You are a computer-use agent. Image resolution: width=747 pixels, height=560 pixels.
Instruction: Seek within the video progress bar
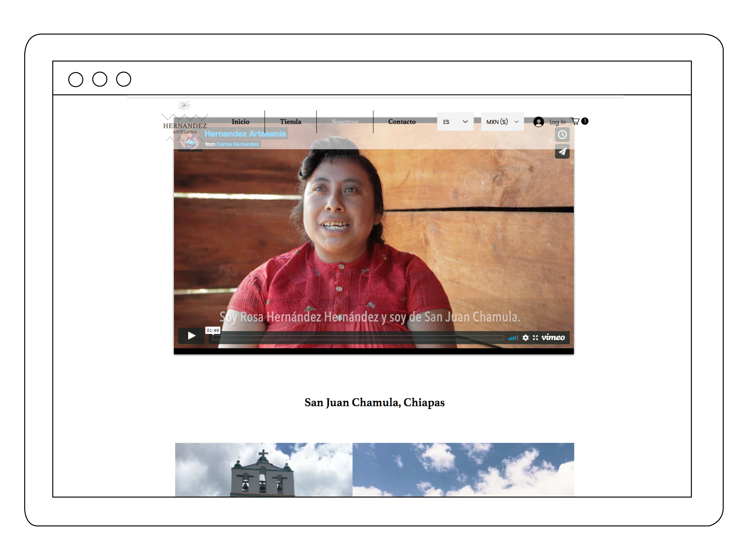(358, 338)
